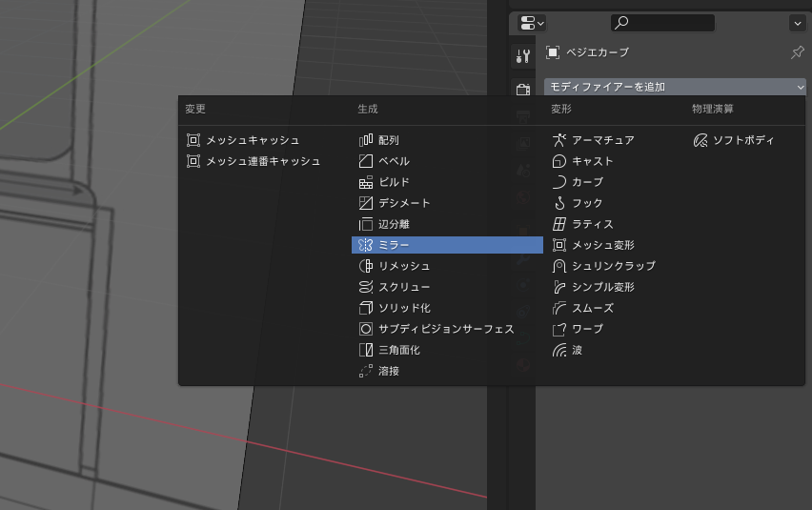Open the properties options chevron dropdown
Viewport: 812px width, 510px height.
click(797, 23)
